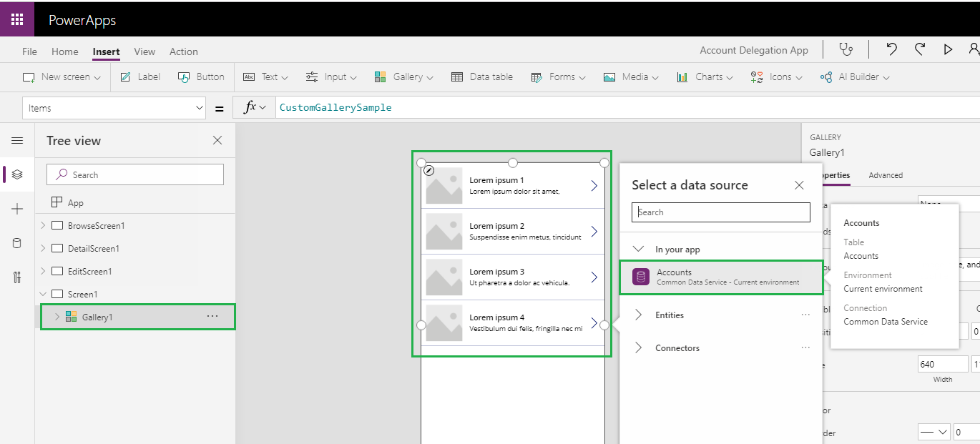Collapse Screen1 in tree view

point(43,294)
